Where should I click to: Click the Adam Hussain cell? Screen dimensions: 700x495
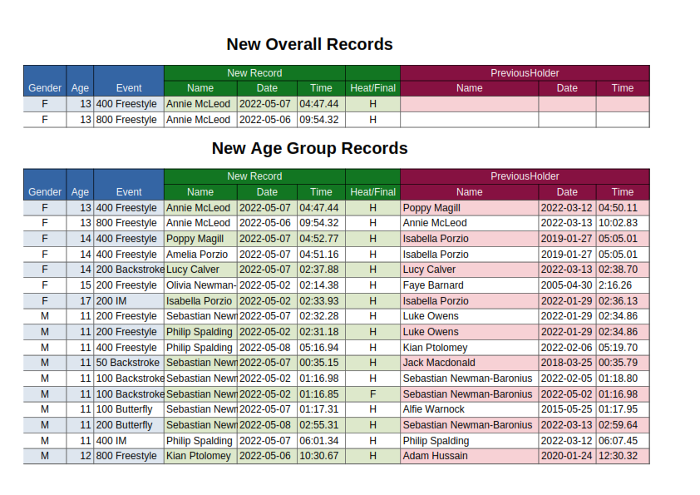pos(469,456)
